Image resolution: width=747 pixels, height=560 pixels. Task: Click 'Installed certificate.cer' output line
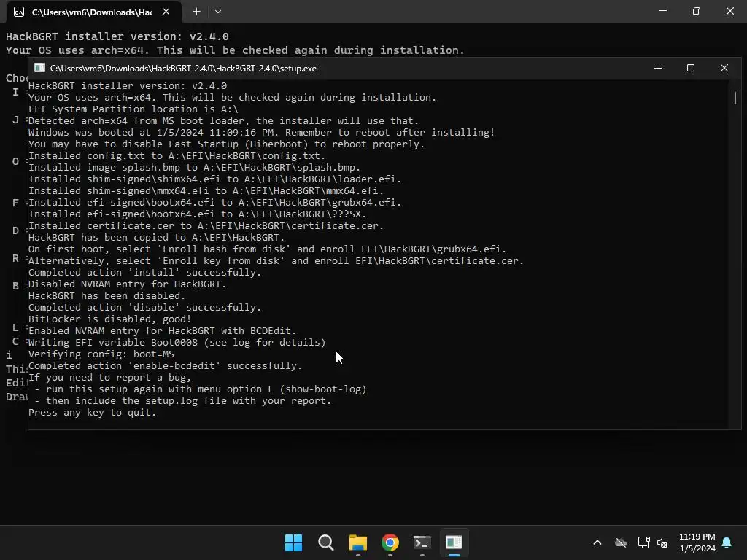206,226
